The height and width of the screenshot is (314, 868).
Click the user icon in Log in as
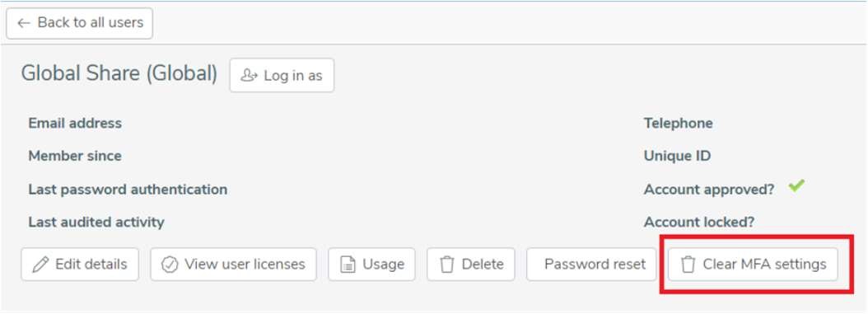click(x=249, y=75)
